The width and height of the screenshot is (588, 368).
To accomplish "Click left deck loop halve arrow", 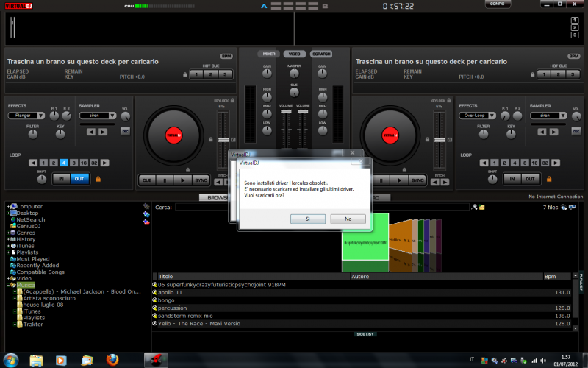I will coord(33,163).
